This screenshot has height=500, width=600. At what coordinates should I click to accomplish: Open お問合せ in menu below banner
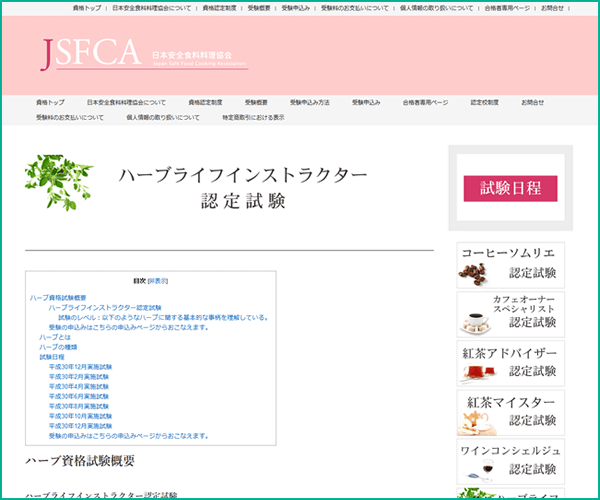tap(533, 103)
